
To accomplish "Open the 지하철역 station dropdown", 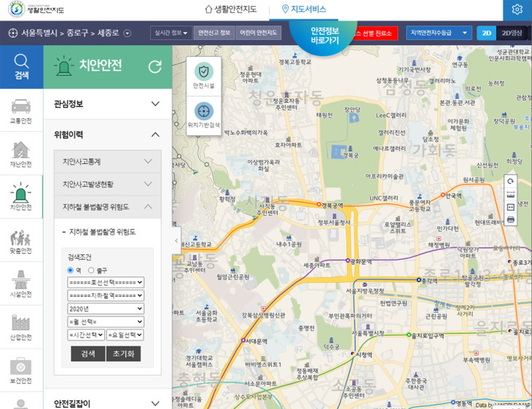I will (106, 295).
